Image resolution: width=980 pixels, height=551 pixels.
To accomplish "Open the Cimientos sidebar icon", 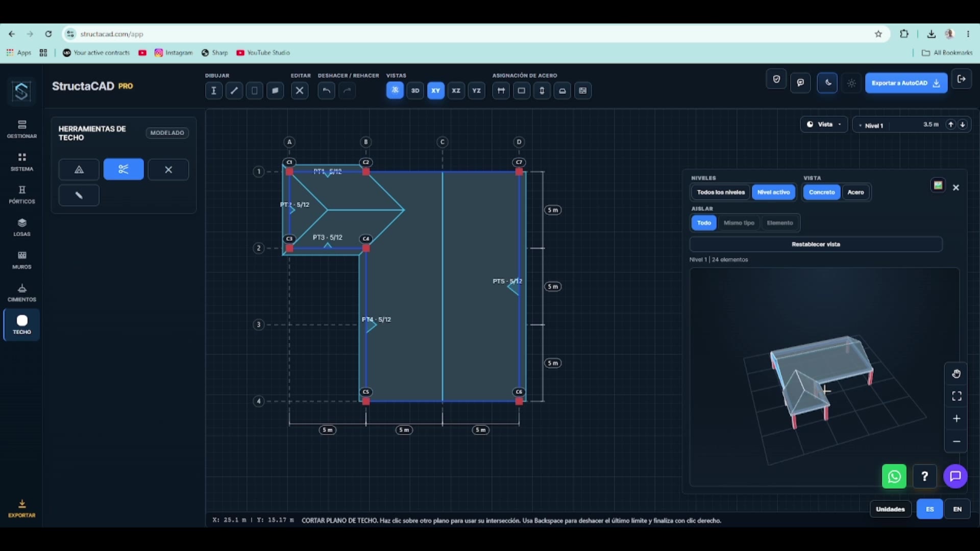I will [x=22, y=293].
